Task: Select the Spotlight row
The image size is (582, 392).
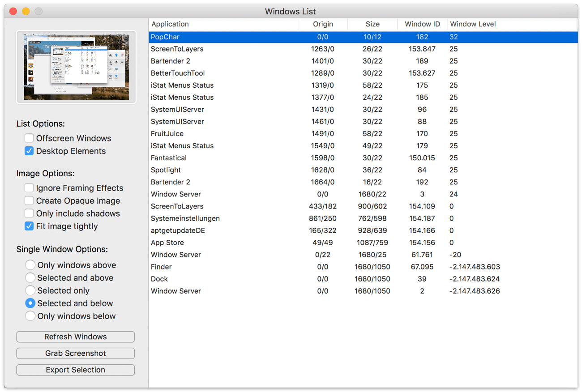Action: tap(363, 170)
